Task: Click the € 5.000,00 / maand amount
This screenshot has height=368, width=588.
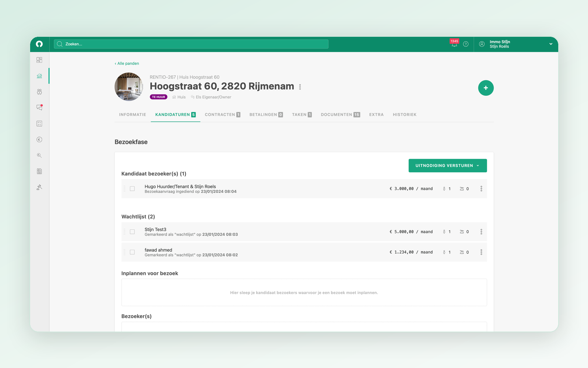Action: (411, 232)
